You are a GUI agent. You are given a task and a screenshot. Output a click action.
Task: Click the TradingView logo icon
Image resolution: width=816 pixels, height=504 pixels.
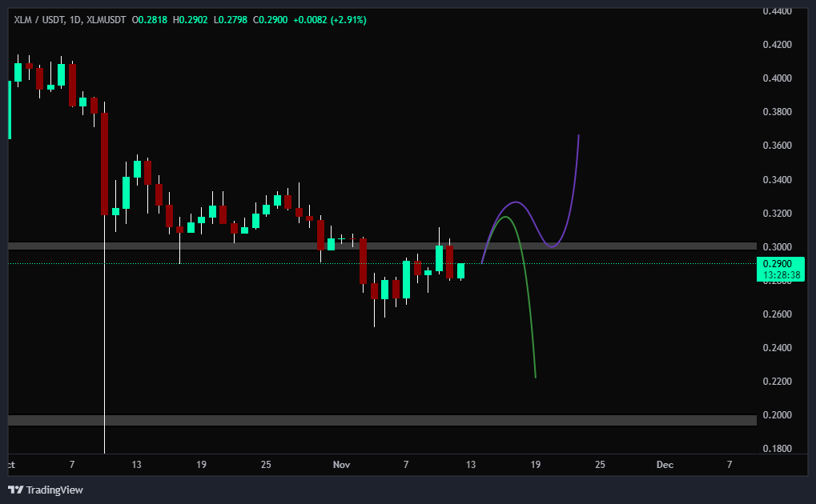pos(16,489)
